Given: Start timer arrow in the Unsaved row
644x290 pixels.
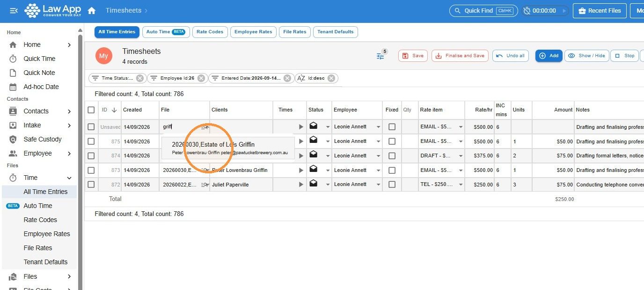Looking at the screenshot, I should point(301,127).
